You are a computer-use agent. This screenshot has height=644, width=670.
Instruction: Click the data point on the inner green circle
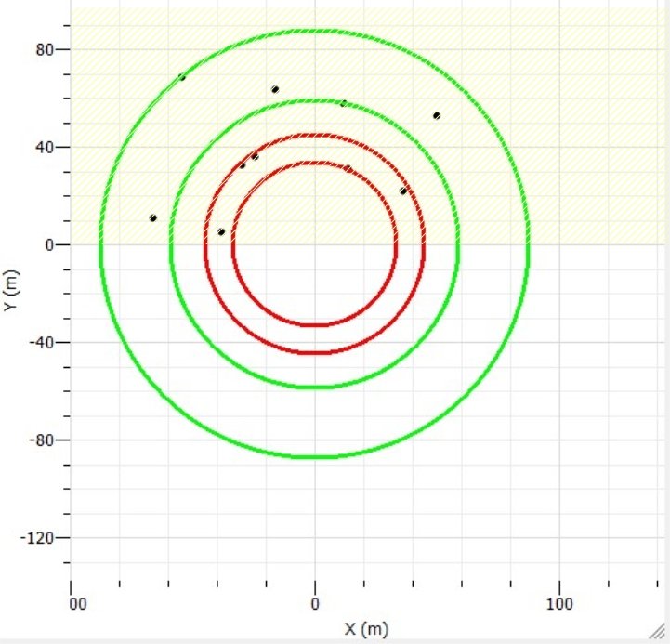pos(344,103)
